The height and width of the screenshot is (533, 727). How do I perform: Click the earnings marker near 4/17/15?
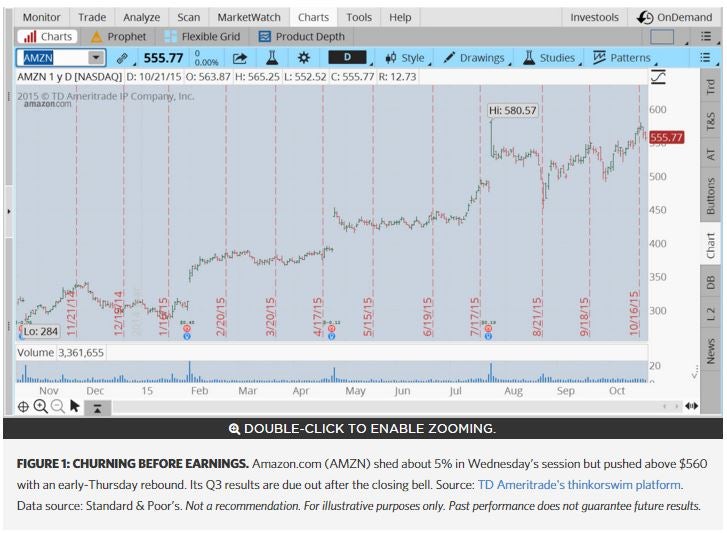tap(332, 332)
